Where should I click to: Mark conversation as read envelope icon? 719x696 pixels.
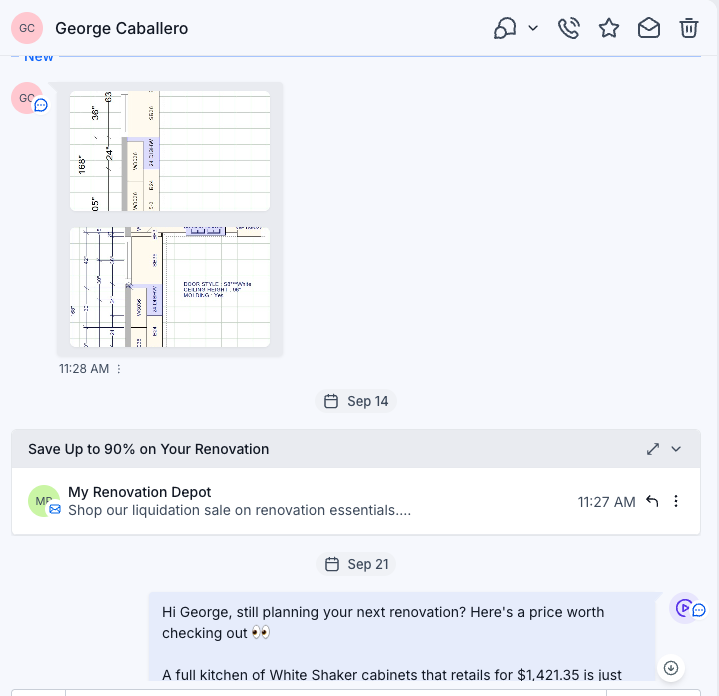(x=649, y=28)
